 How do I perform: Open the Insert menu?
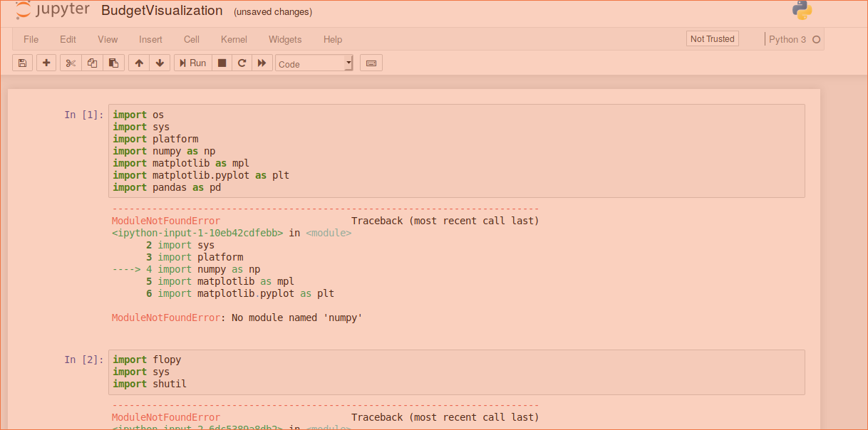pyautogui.click(x=150, y=39)
